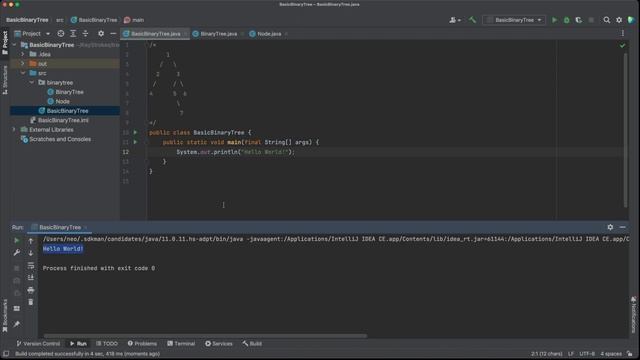Collapse the src folder
This screenshot has height=360, width=640.
[23, 73]
